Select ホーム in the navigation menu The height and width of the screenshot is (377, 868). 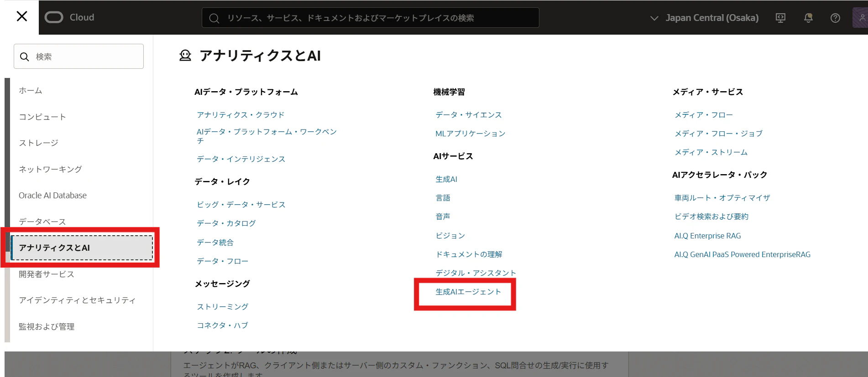pyautogui.click(x=31, y=91)
